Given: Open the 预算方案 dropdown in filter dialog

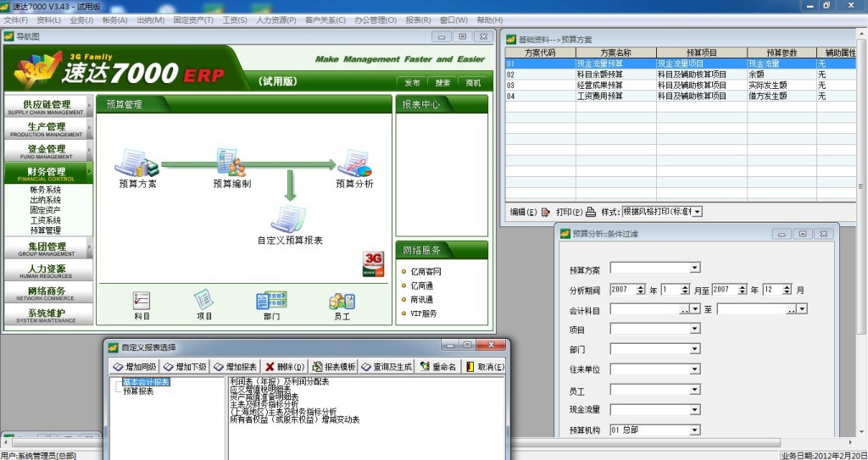Looking at the screenshot, I should click(695, 268).
